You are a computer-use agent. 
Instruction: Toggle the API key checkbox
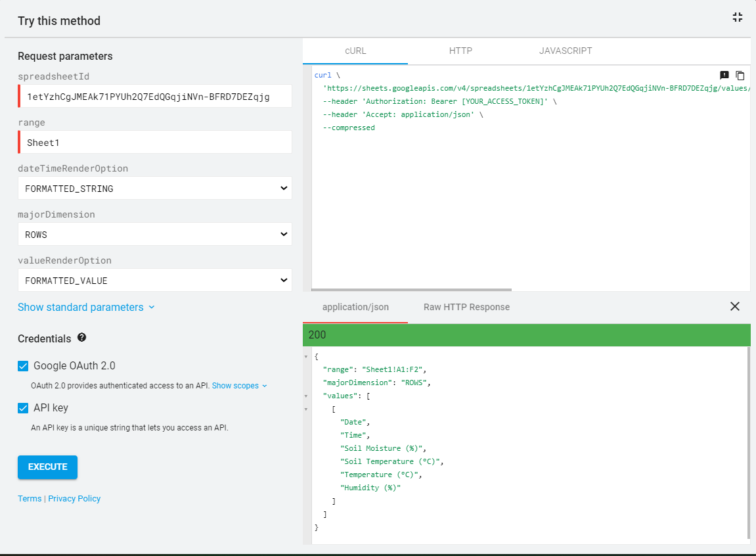(x=23, y=408)
